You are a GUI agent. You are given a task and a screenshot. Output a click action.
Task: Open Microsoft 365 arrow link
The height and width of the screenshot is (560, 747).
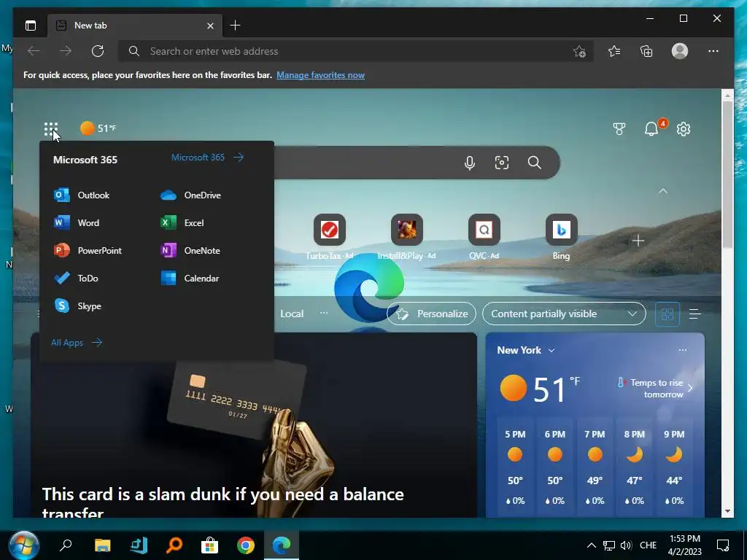pyautogui.click(x=207, y=157)
